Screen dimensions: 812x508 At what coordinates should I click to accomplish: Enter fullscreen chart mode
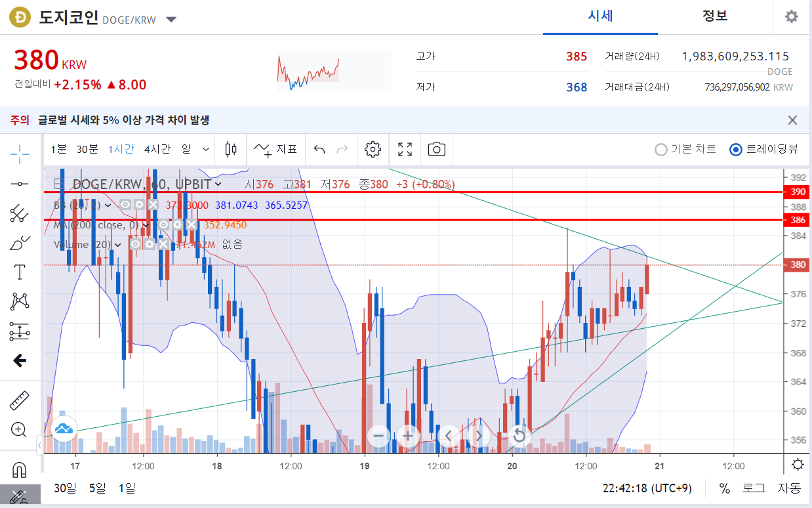coord(405,150)
